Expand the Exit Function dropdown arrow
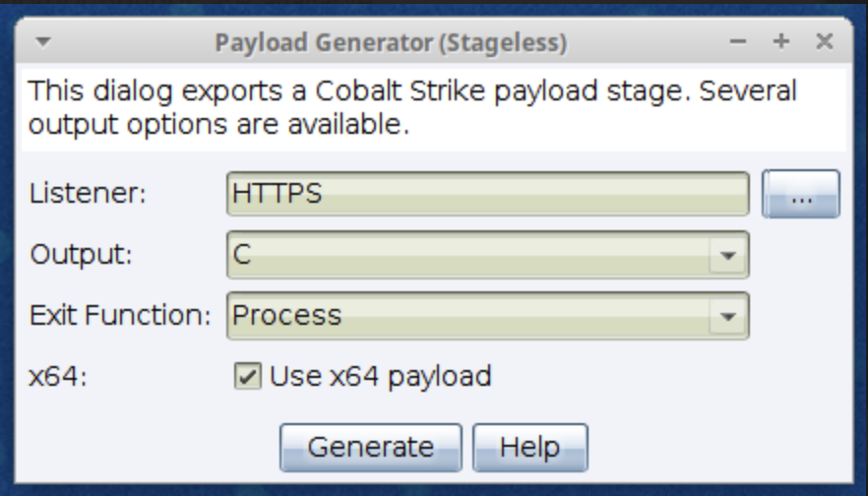 pyautogui.click(x=728, y=316)
